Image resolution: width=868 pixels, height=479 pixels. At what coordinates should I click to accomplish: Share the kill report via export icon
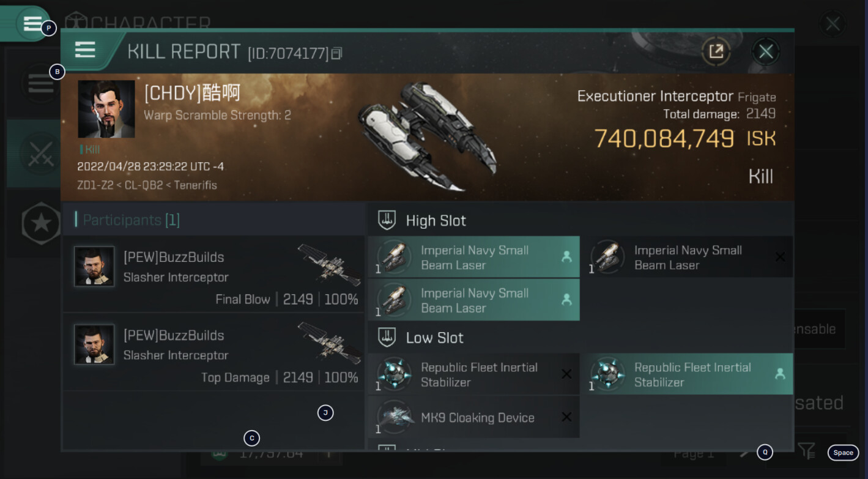(716, 51)
